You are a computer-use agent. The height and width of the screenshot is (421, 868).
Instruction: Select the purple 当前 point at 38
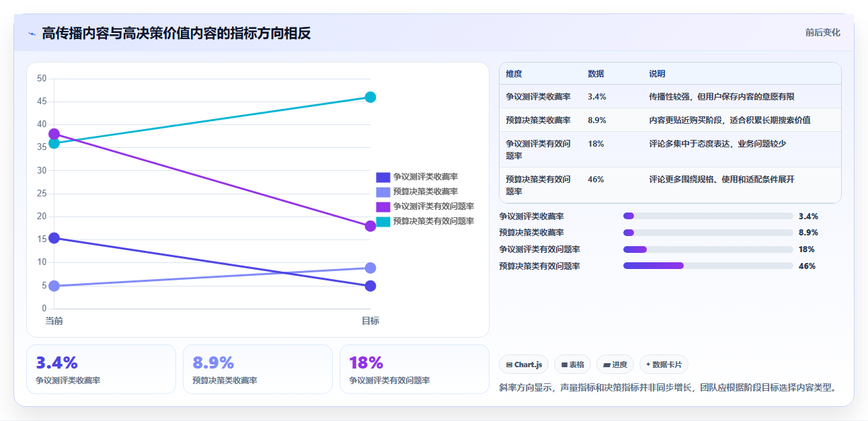(54, 134)
